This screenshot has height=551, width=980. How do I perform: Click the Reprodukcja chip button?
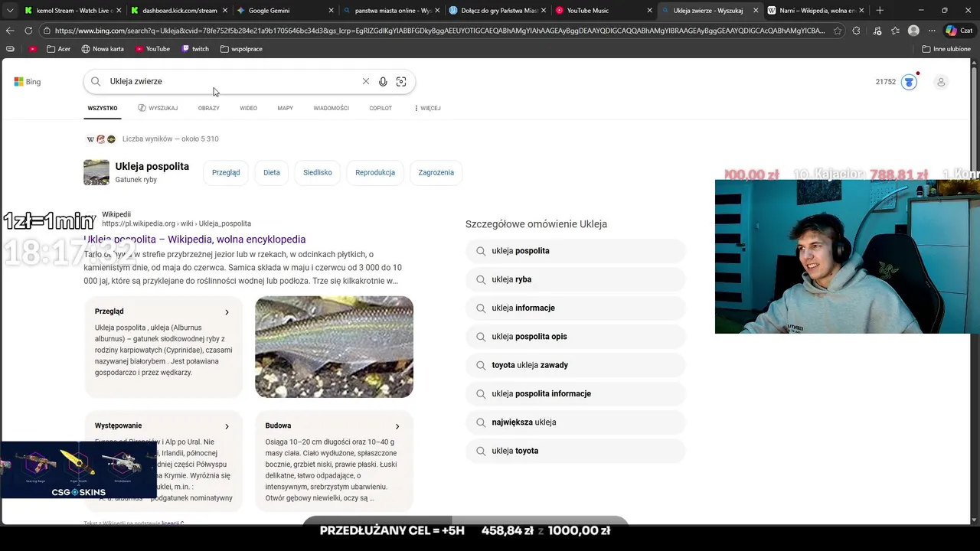(x=375, y=172)
